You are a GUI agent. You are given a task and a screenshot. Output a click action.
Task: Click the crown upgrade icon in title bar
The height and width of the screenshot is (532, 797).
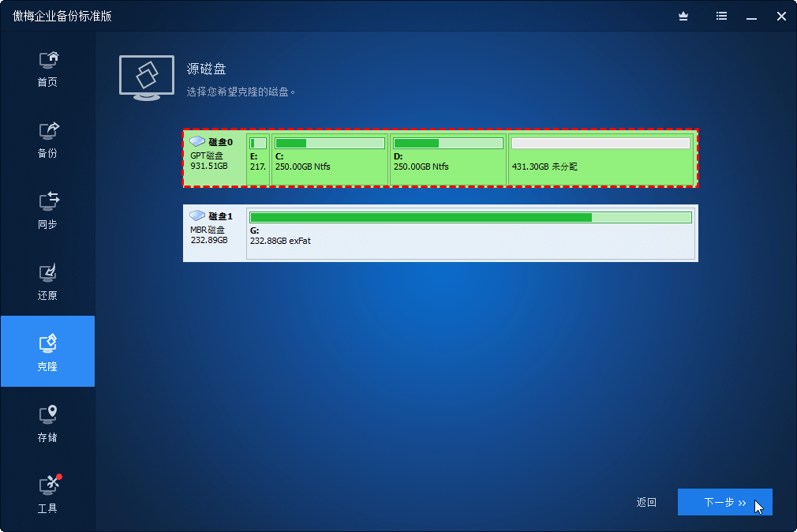pyautogui.click(x=683, y=16)
